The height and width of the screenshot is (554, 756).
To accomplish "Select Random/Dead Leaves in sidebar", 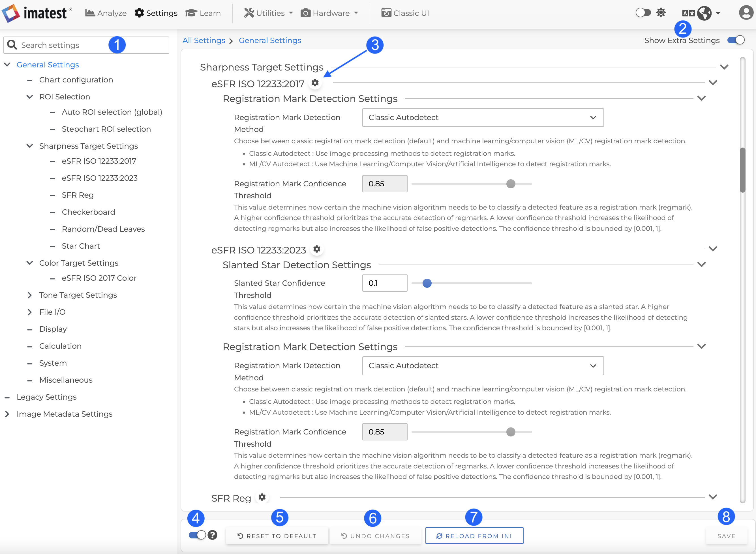I will click(x=103, y=229).
